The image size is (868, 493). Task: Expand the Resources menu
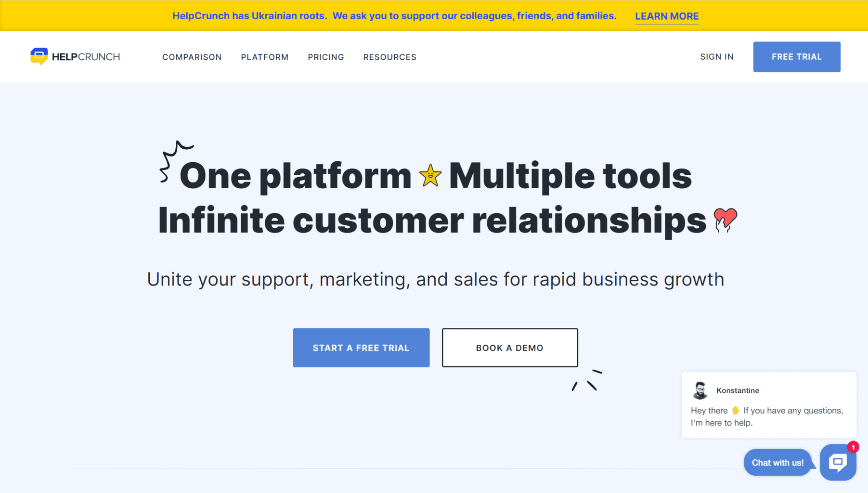coord(390,57)
